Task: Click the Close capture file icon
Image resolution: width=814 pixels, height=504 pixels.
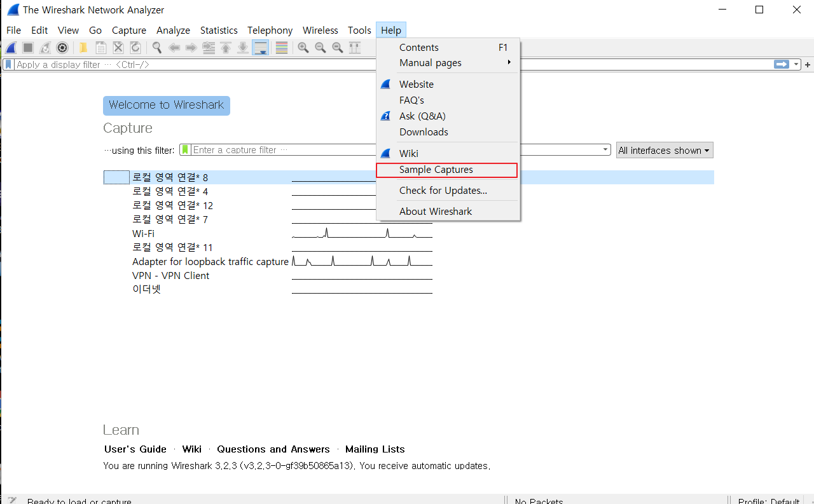Action: click(118, 48)
